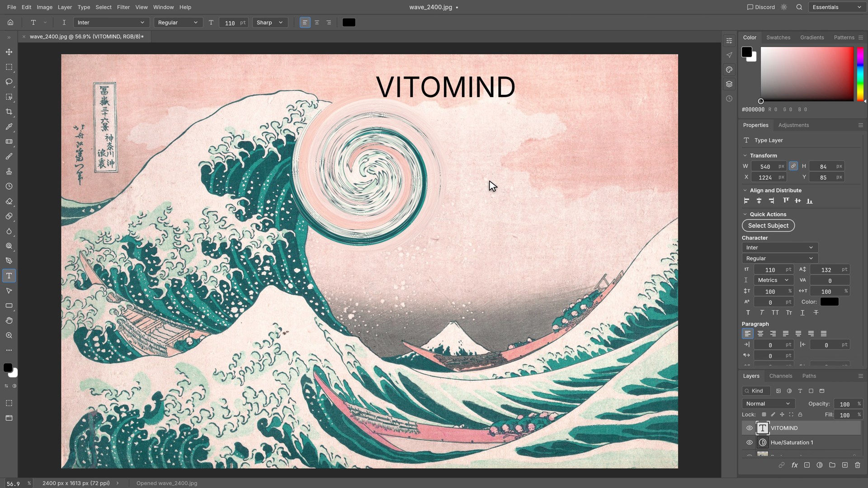
Task: Click the delete layer trash icon
Action: coord(858,465)
